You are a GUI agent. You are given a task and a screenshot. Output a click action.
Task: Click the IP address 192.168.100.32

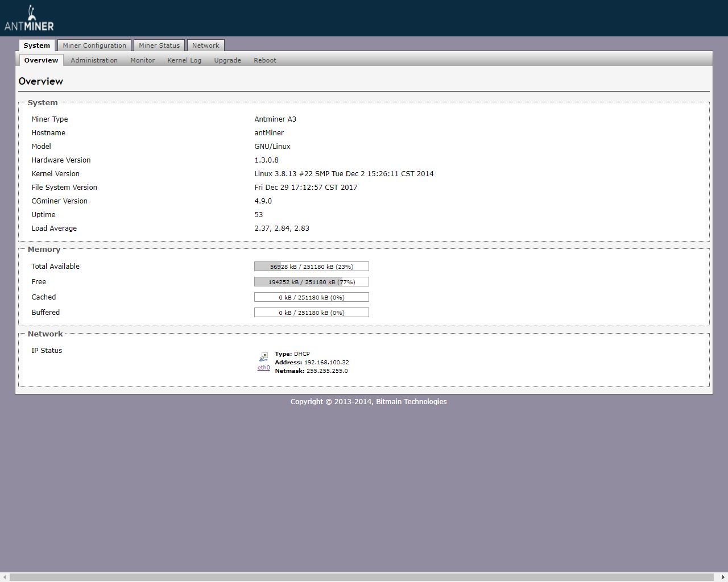(326, 363)
